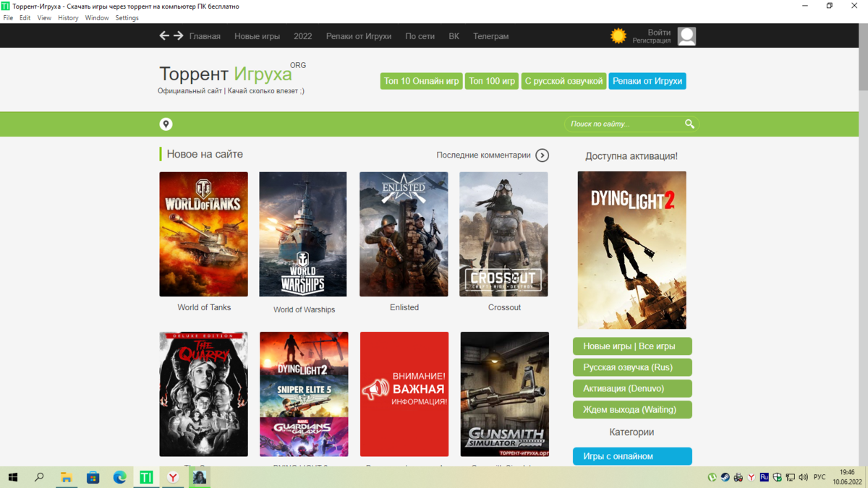Open last comments arrow circle
Screen dimensions: 868x488
(542, 155)
